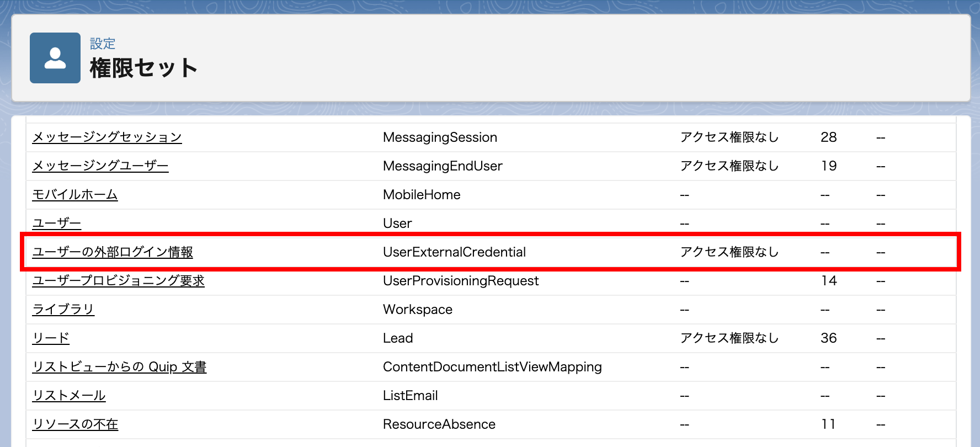Click アクセス権限なし in the Lead row

[x=729, y=338]
